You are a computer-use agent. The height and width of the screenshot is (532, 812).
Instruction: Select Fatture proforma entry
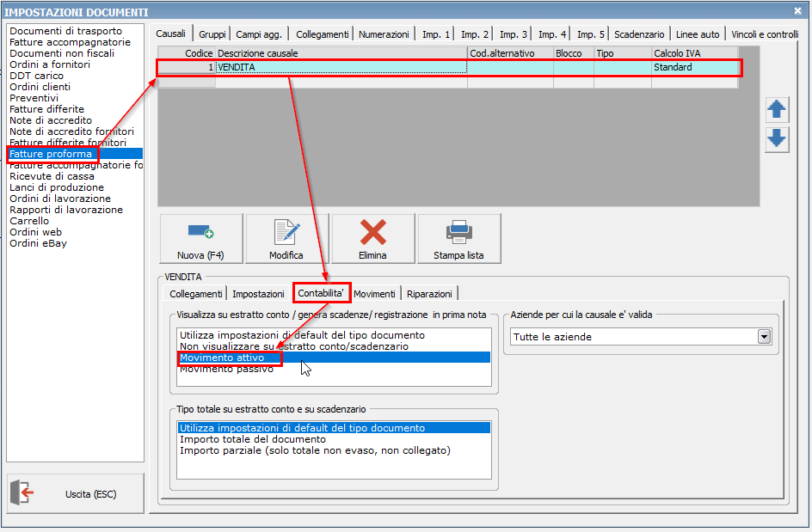coord(75,154)
